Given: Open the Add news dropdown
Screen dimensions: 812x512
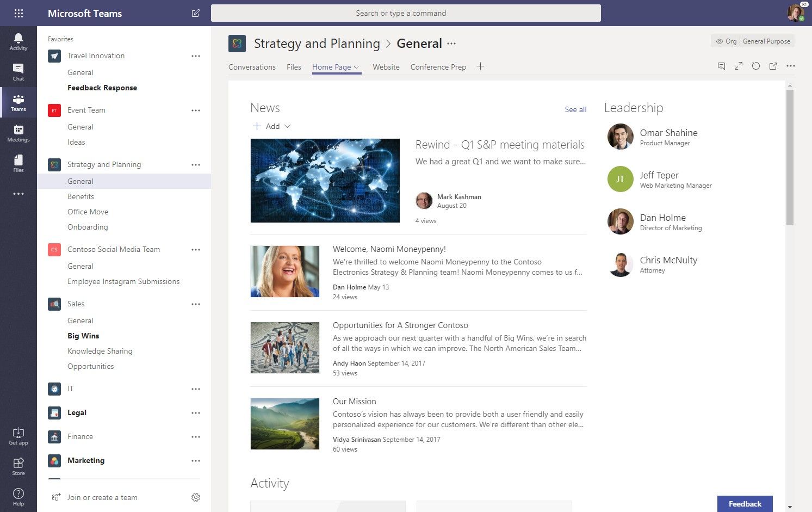Looking at the screenshot, I should pos(272,126).
